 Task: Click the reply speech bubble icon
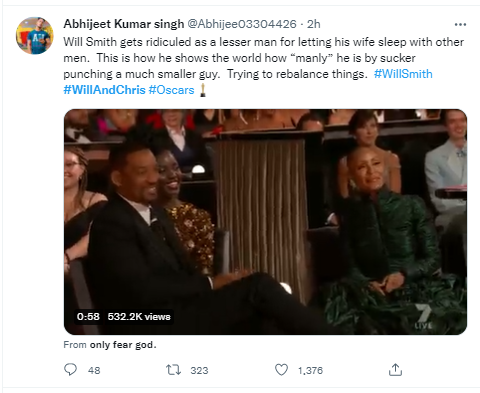point(70,370)
